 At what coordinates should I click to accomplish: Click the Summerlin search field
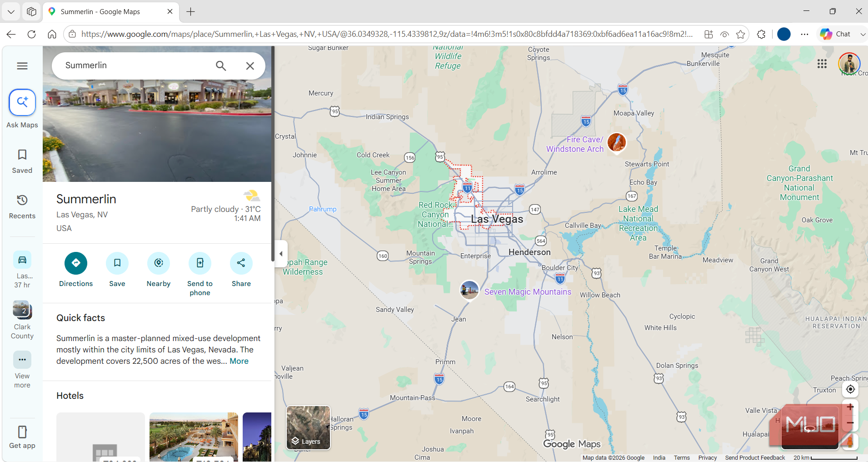pos(136,65)
